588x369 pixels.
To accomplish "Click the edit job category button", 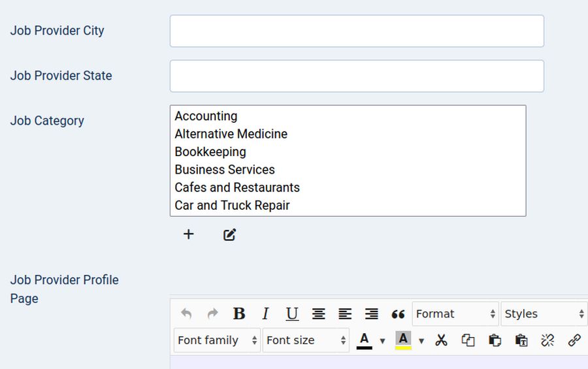I will pos(229,234).
